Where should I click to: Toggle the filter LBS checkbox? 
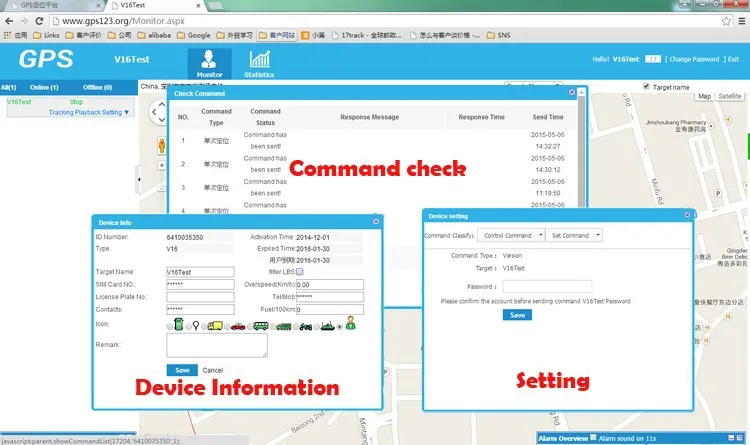(299, 271)
